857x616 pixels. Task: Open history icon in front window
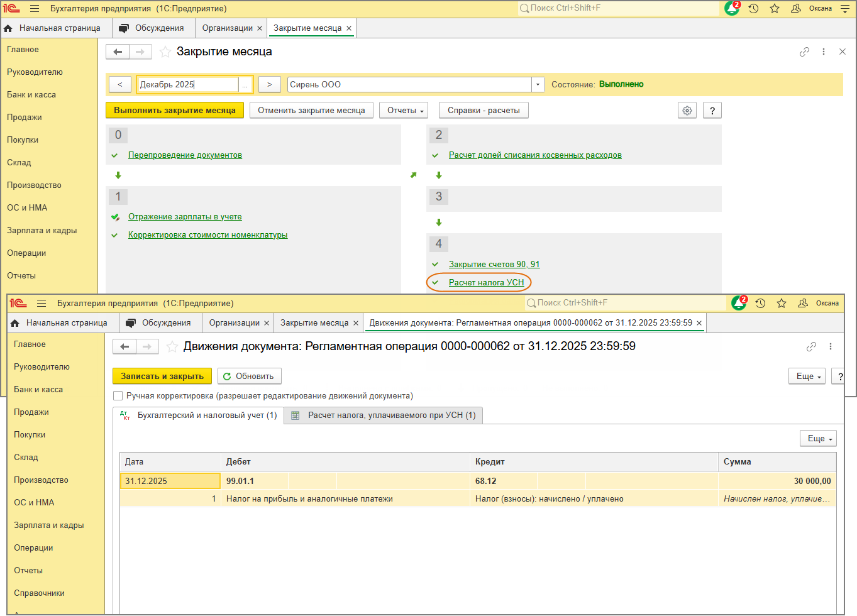tap(760, 304)
